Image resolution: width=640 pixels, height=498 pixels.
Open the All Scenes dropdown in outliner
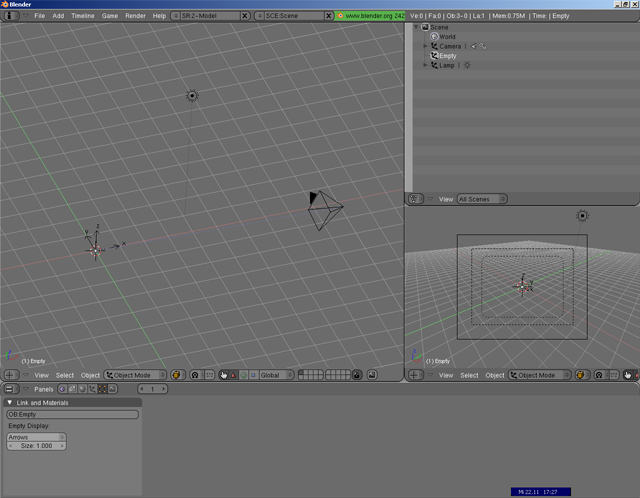tap(482, 199)
